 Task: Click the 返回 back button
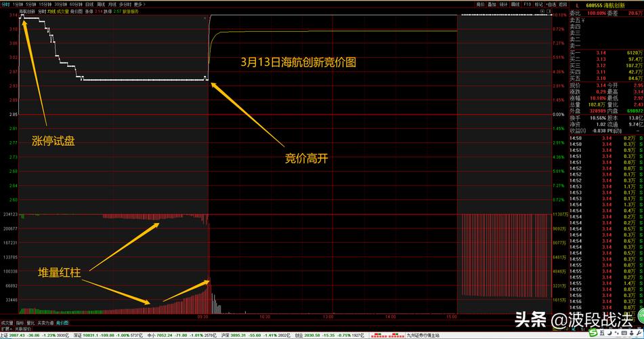563,4
